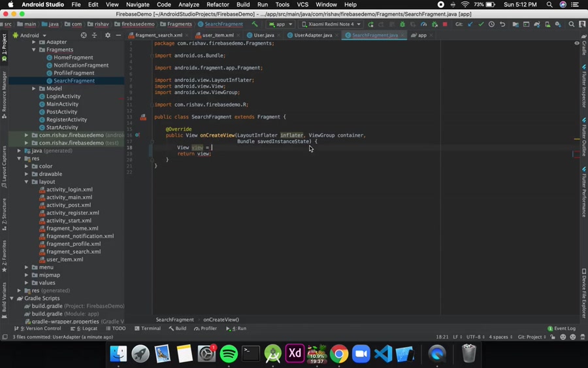Expand the drawable folder
Image resolution: width=588 pixels, height=368 pixels.
coord(27,174)
